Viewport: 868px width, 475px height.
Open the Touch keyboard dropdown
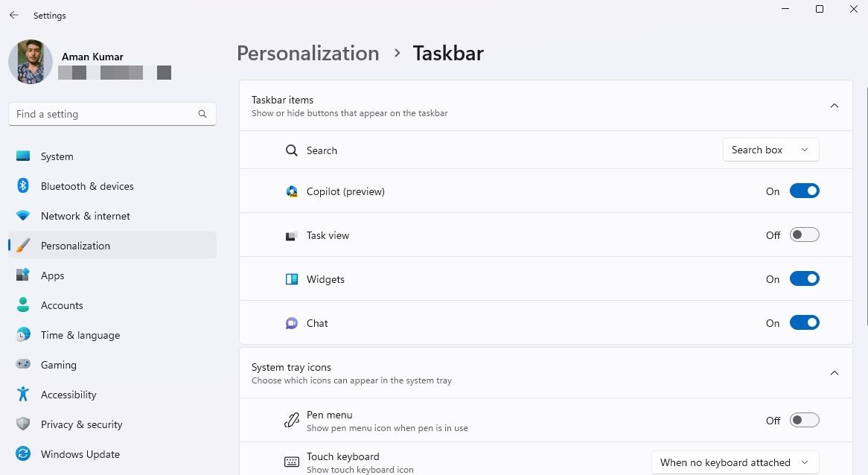(735, 462)
